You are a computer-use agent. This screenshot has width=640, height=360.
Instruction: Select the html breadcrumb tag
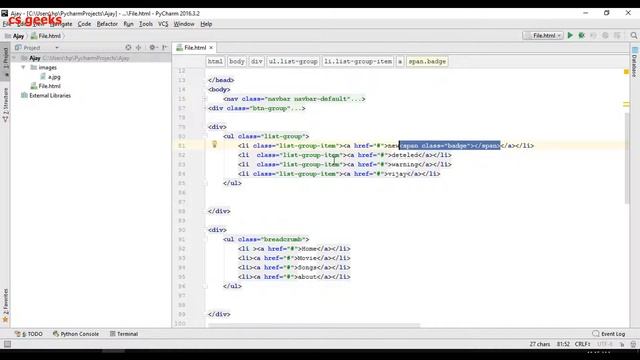pyautogui.click(x=215, y=62)
